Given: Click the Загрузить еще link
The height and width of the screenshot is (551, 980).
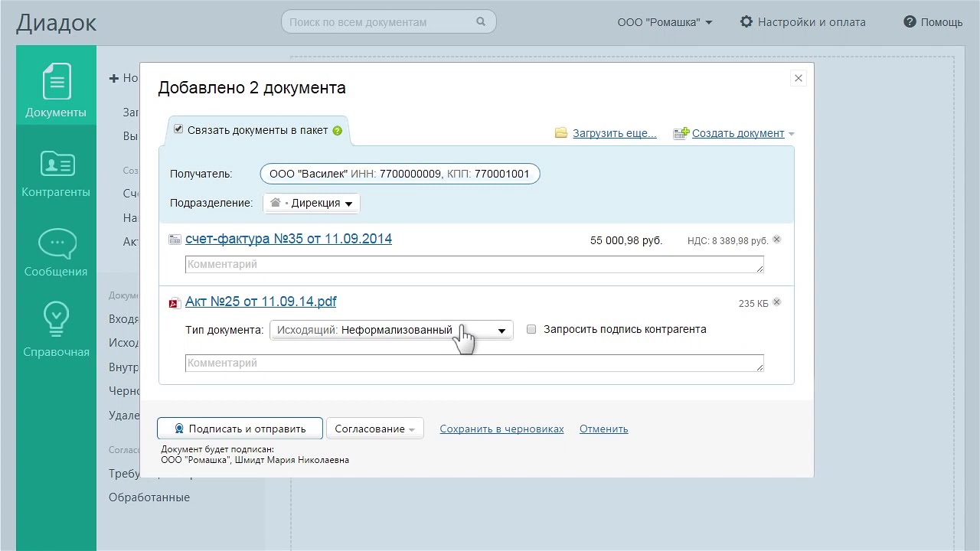Looking at the screenshot, I should tap(614, 133).
